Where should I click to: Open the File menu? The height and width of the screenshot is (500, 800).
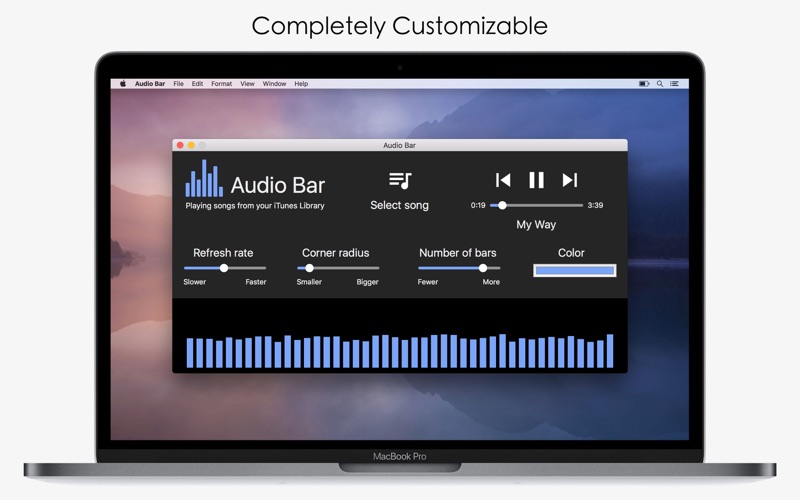point(179,84)
